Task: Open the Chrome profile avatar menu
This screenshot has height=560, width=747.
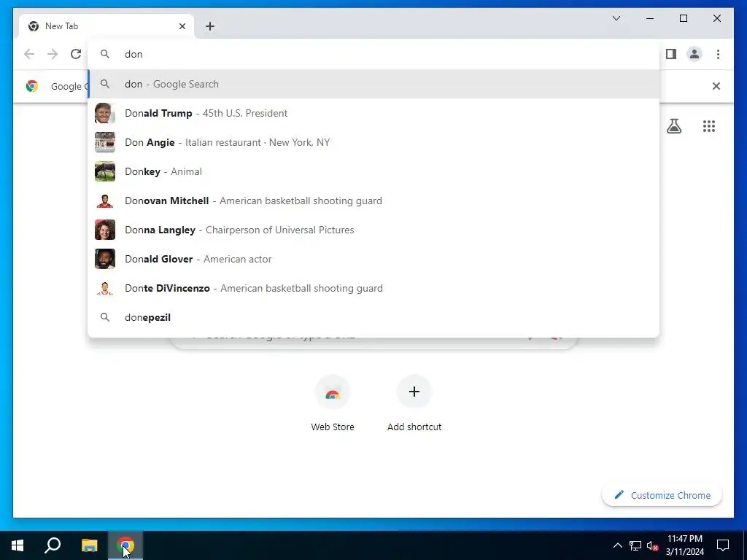Action: coord(694,54)
